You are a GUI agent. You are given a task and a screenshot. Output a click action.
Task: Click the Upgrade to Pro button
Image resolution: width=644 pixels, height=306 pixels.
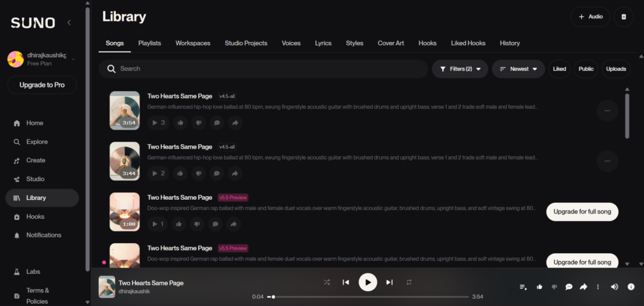click(x=42, y=85)
